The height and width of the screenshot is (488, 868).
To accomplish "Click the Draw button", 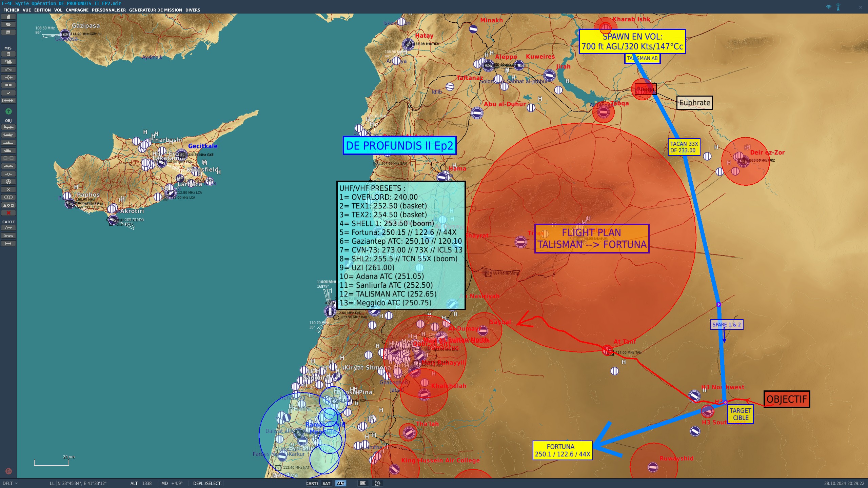I will 8,236.
